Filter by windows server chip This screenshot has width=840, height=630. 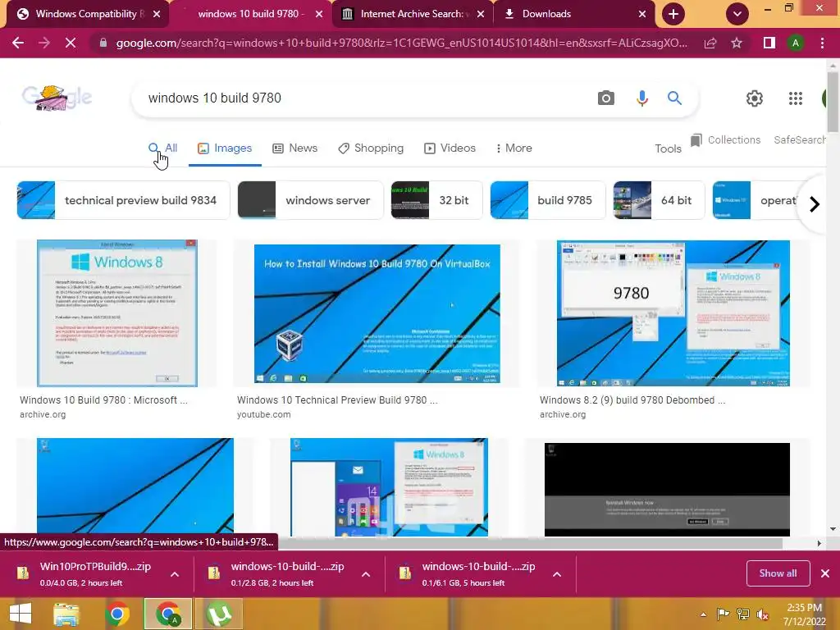(311, 200)
